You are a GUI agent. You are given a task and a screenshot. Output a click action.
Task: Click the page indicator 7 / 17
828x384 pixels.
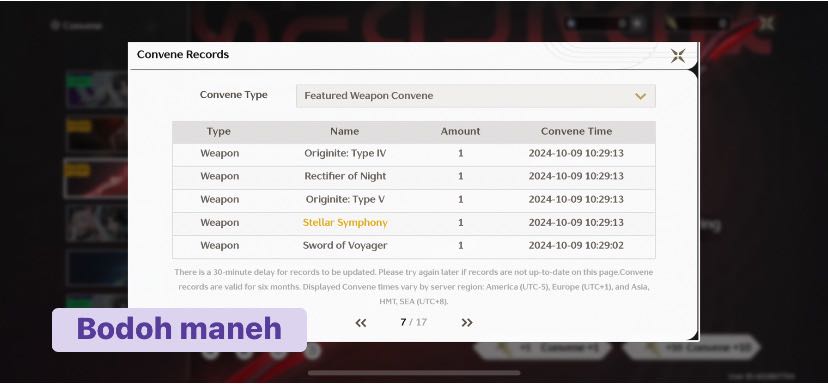click(x=413, y=323)
